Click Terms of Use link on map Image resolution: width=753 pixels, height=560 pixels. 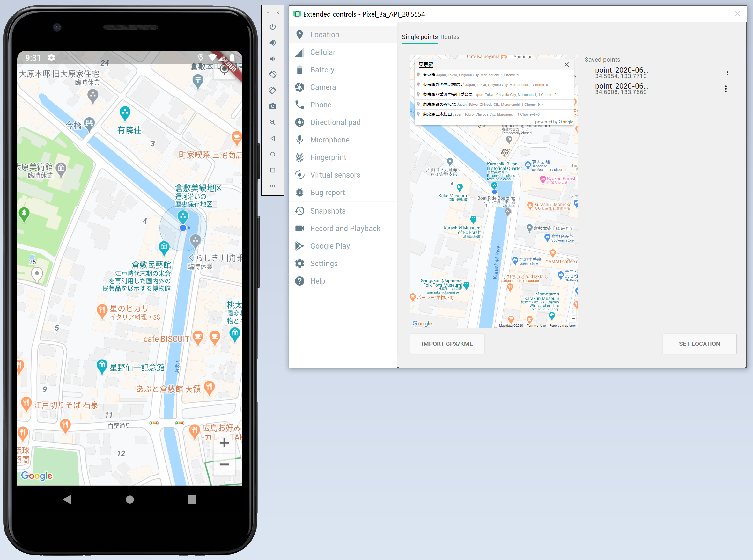(536, 326)
